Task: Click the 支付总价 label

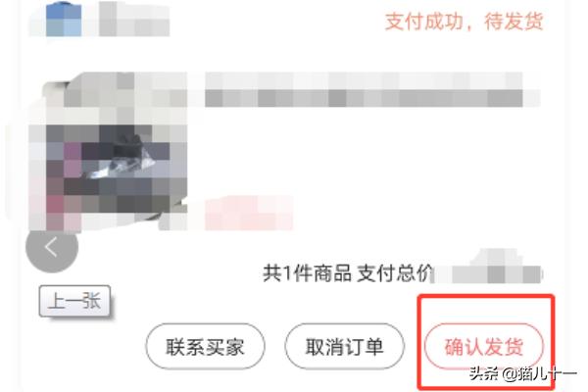Action: (x=395, y=273)
